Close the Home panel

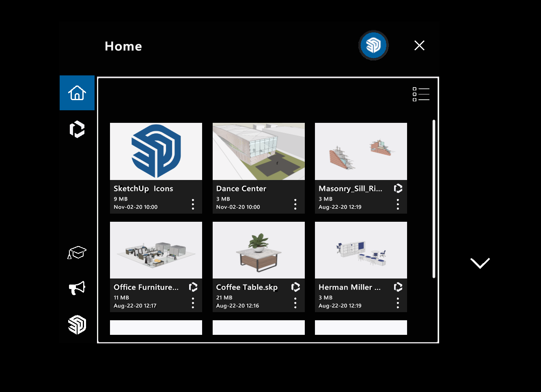419,45
